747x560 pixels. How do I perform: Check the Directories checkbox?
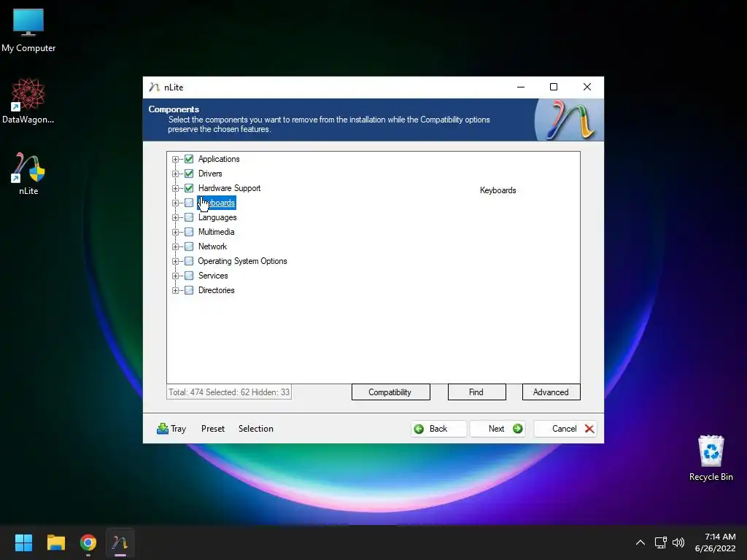tap(189, 290)
